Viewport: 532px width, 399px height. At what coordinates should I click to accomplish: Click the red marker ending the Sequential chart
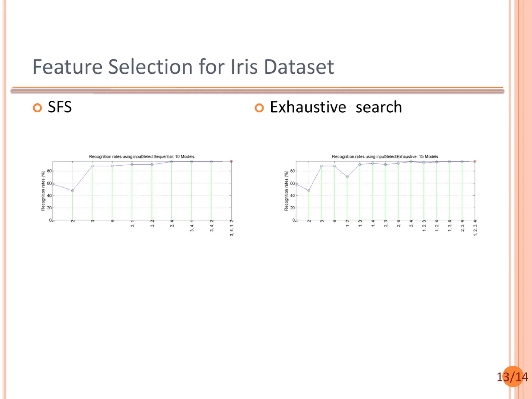pyautogui.click(x=231, y=161)
